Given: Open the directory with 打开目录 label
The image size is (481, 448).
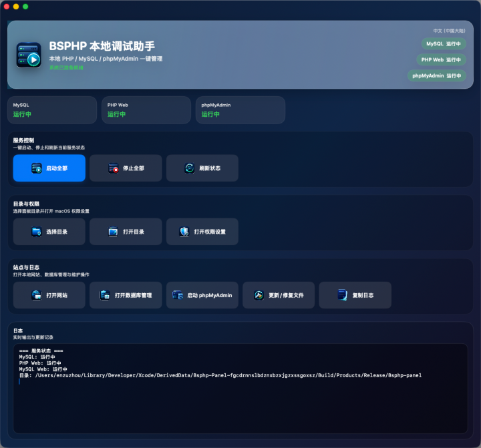Looking at the screenshot, I should [x=134, y=232].
